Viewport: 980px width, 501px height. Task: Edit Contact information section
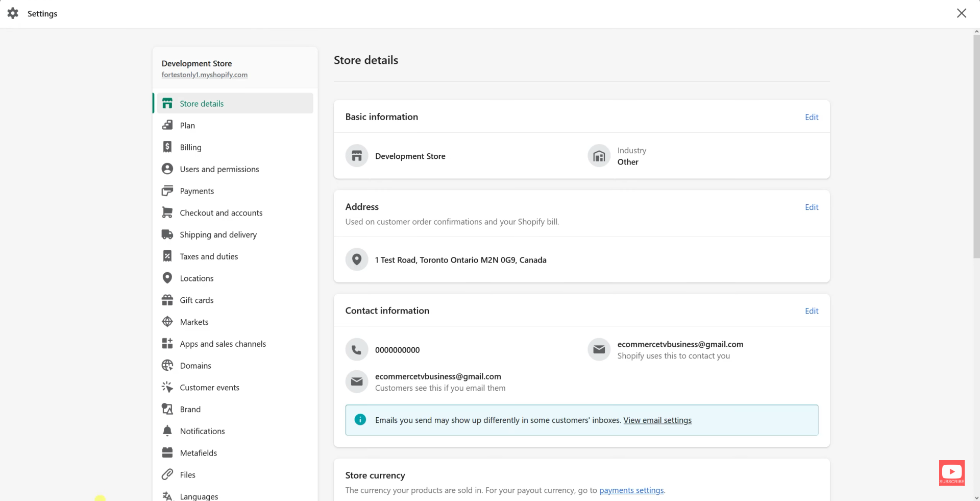click(812, 311)
